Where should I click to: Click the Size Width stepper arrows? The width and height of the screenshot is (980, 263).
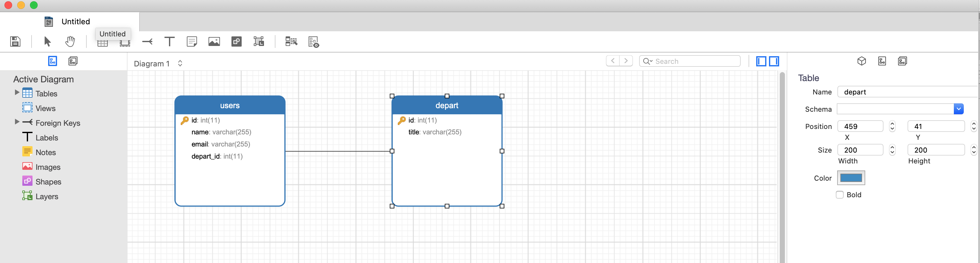tap(893, 150)
